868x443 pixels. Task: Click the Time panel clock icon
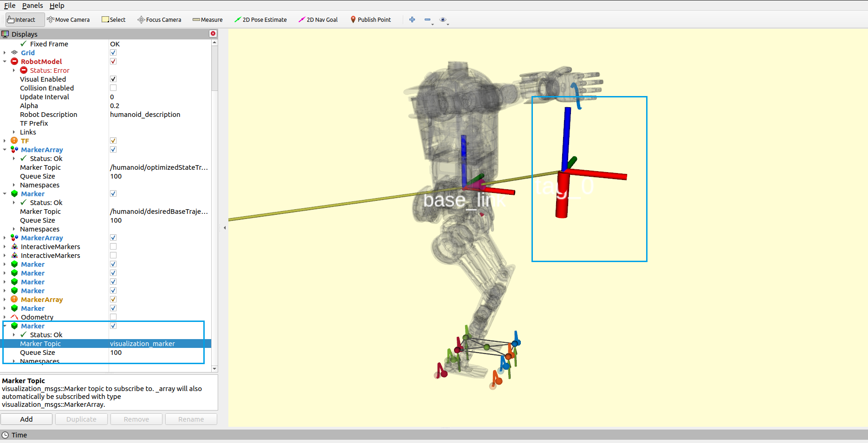tap(5, 435)
